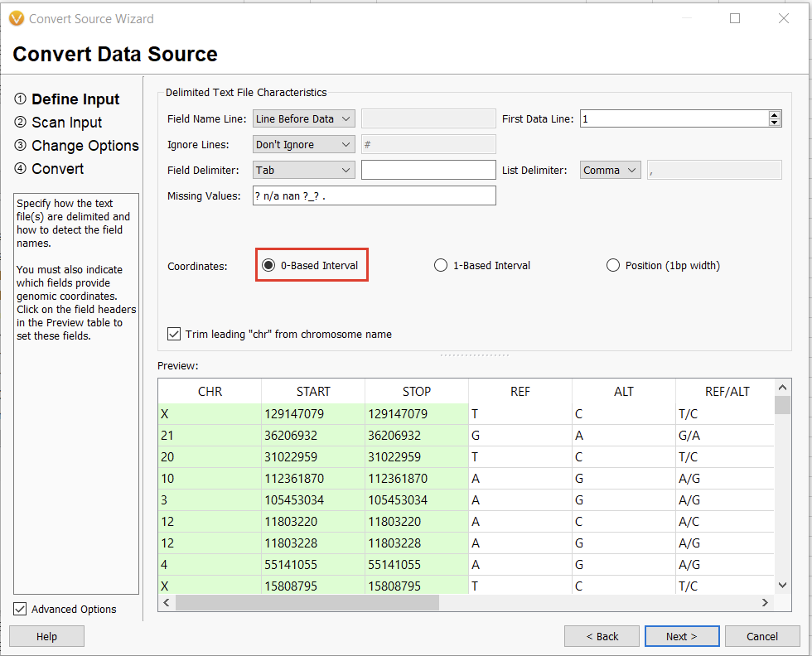The height and width of the screenshot is (656, 812).
Task: Click the preview table scrollbar down arrow
Action: tap(781, 585)
